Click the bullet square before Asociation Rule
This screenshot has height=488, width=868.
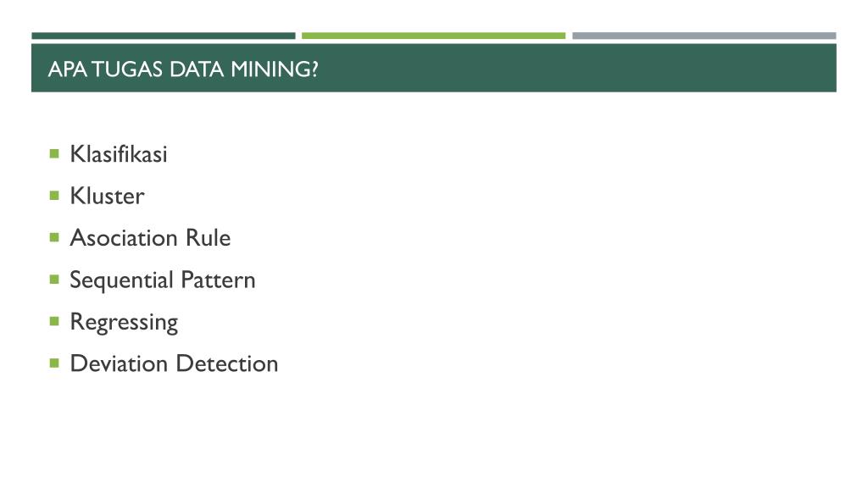[54, 237]
